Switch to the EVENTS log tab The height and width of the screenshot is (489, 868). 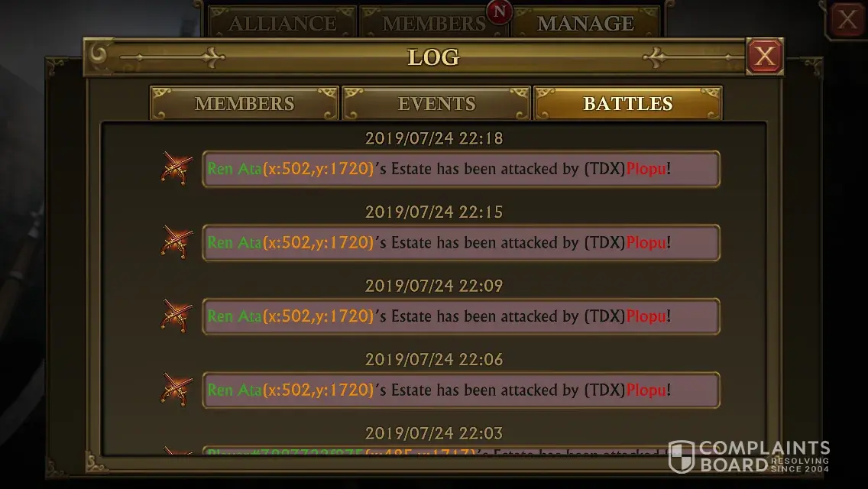436,103
